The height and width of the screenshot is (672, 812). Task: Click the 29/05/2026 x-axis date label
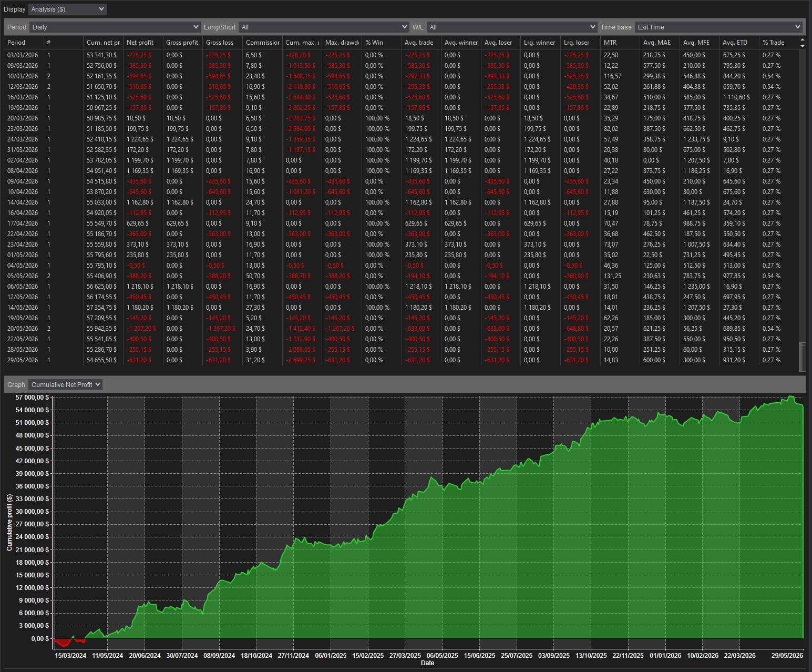coord(787,656)
